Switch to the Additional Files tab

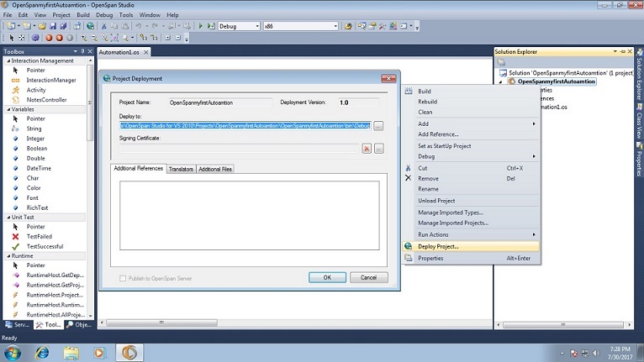pos(215,169)
